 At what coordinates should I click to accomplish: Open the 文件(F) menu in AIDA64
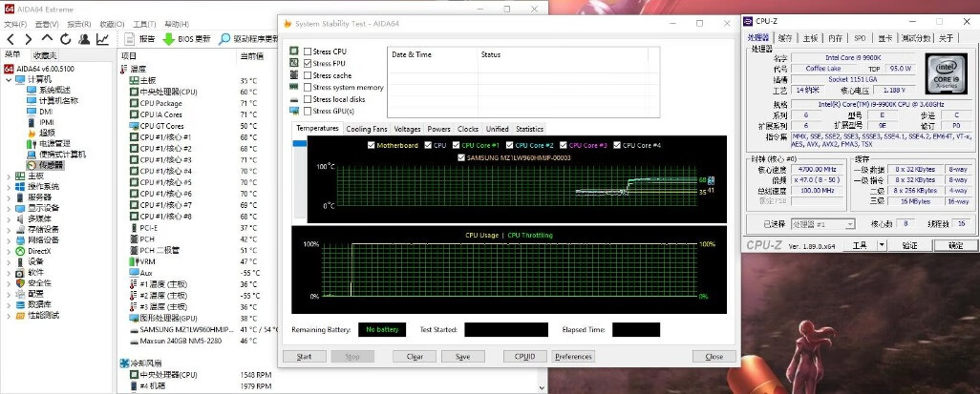click(15, 25)
